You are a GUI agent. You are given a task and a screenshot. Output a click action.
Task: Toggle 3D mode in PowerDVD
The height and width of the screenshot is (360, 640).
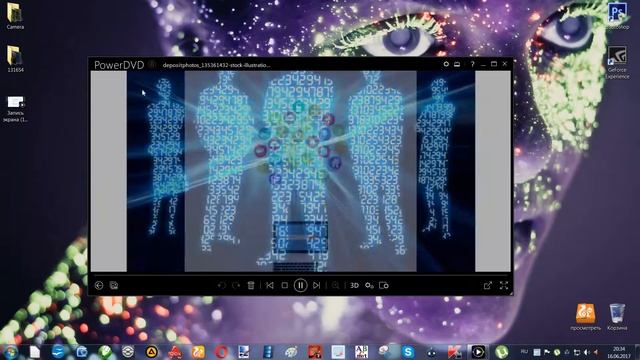point(354,285)
